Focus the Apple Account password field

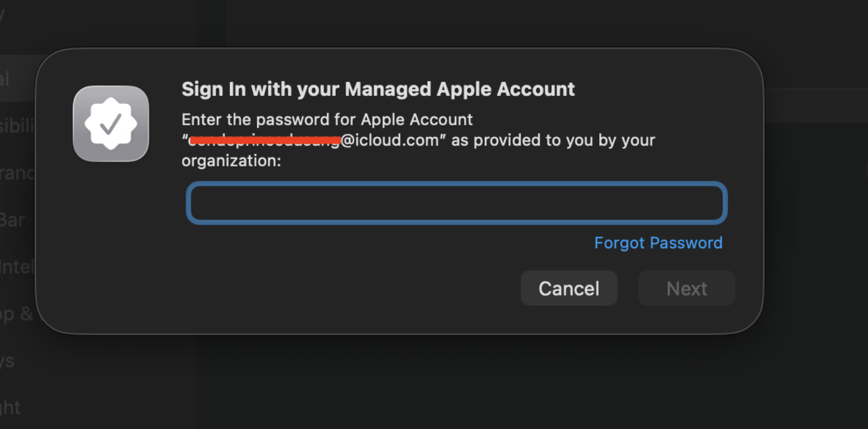[456, 203]
